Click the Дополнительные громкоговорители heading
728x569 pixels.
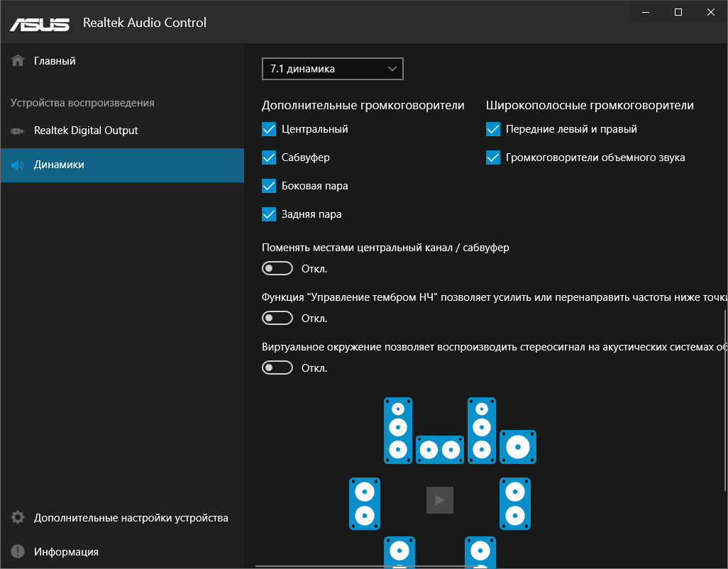click(363, 105)
